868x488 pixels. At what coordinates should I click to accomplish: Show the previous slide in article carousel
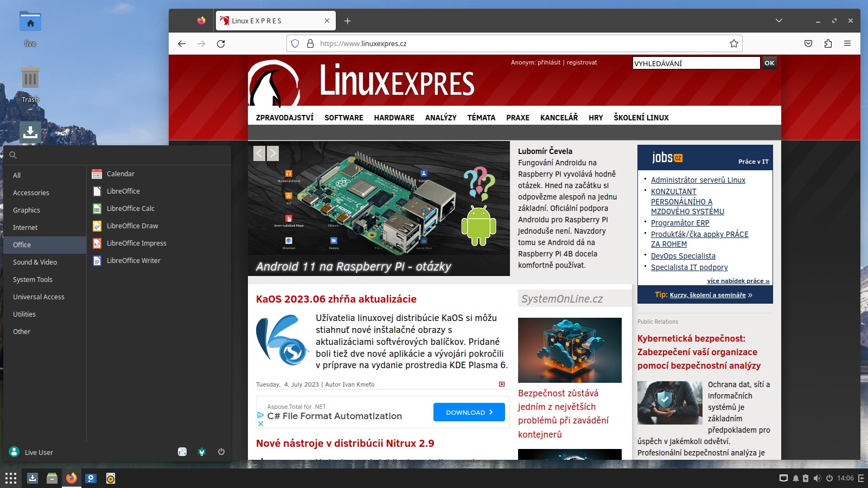pos(259,153)
